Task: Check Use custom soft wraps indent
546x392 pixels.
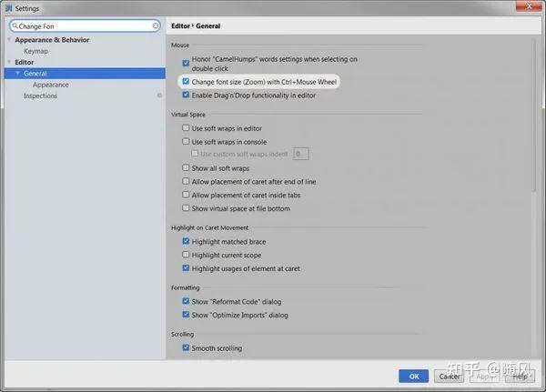Action: pos(195,153)
